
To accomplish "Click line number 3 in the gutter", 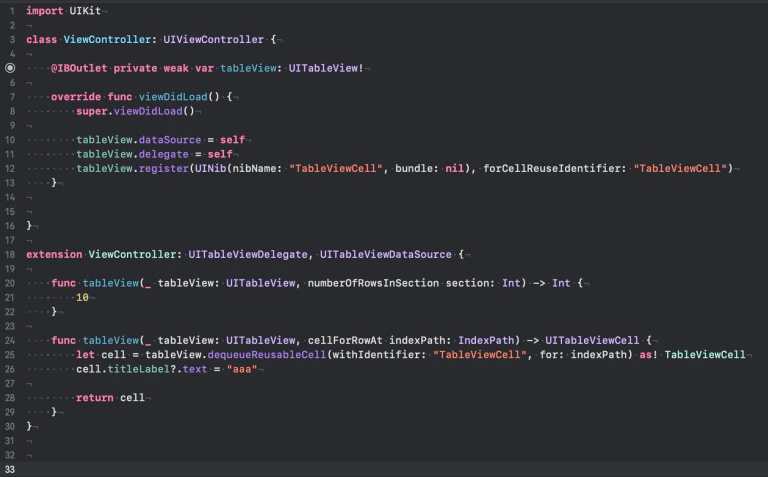I will [x=12, y=40].
